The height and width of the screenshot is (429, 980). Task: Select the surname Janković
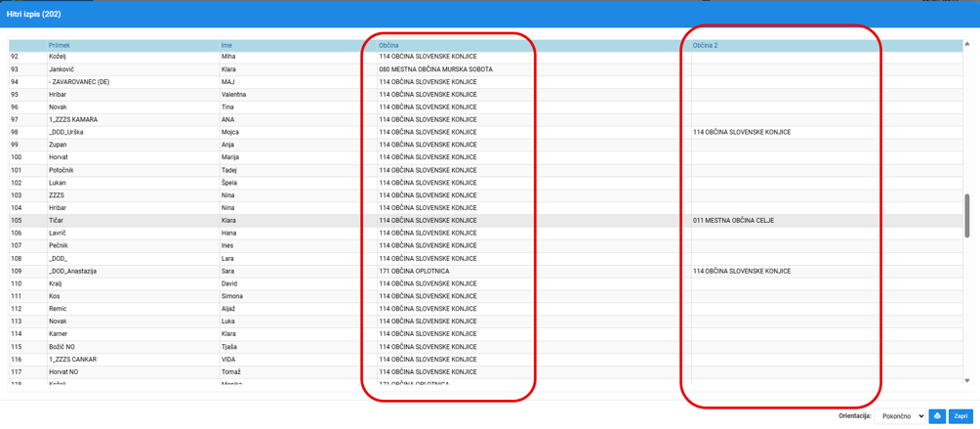pos(61,68)
